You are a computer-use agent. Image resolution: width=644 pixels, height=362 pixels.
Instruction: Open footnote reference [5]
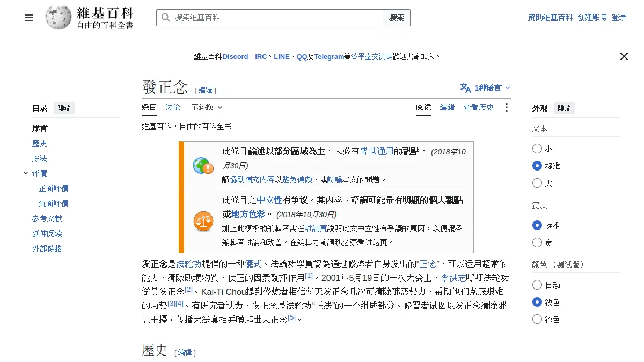point(291,317)
